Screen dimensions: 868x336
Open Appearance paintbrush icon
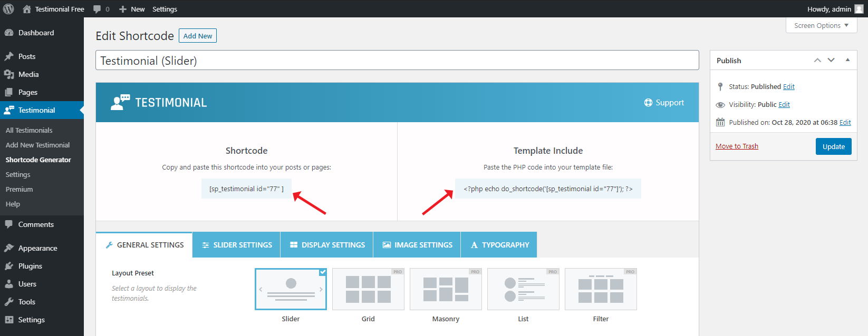pos(9,248)
